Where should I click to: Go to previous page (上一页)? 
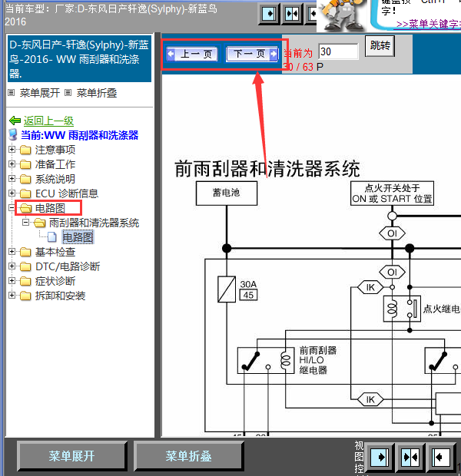point(192,54)
